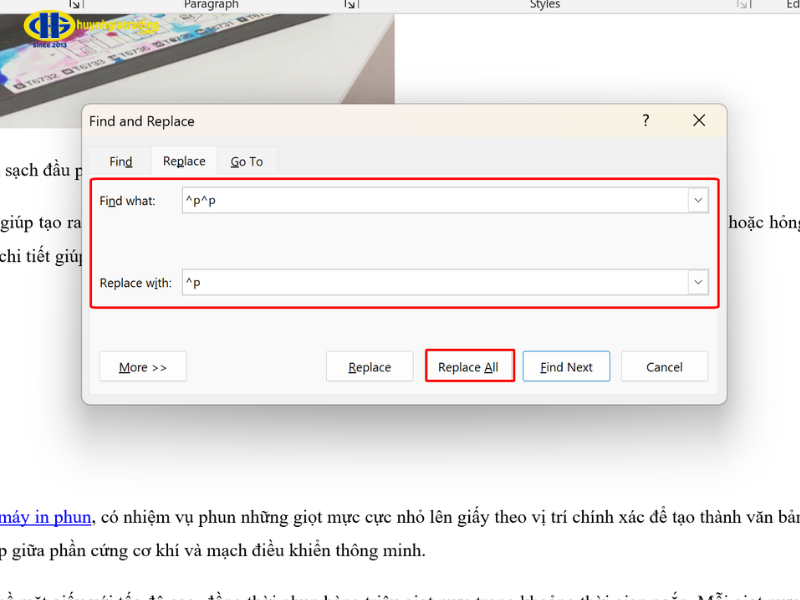Open the Paragraph settings dialog launcher
The width and height of the screenshot is (800, 600).
(350, 5)
